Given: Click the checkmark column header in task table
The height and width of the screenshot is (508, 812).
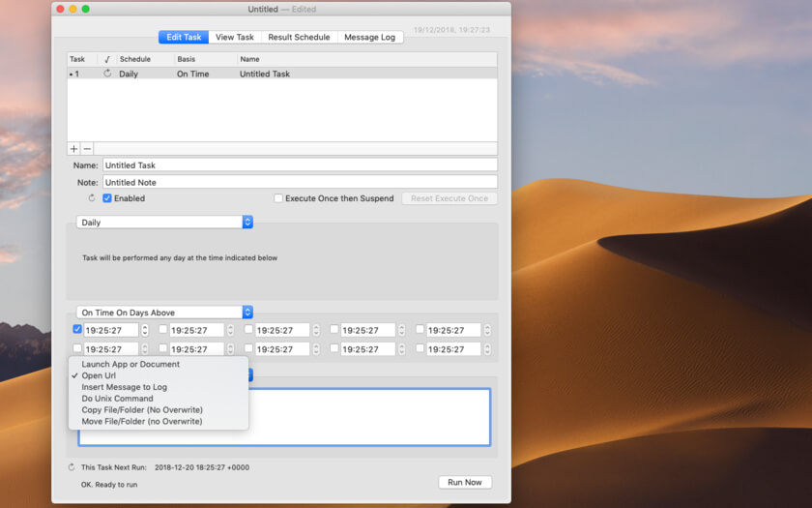Looking at the screenshot, I should point(107,59).
